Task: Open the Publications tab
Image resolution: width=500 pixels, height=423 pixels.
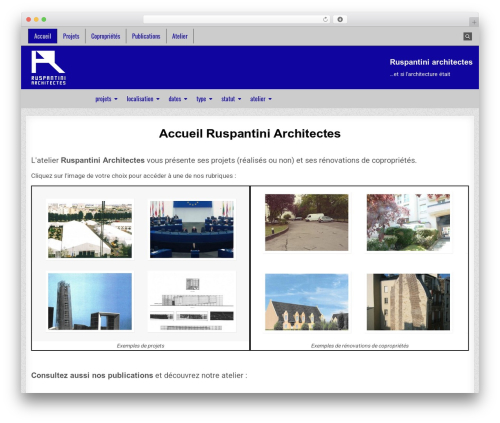Action: [x=146, y=36]
